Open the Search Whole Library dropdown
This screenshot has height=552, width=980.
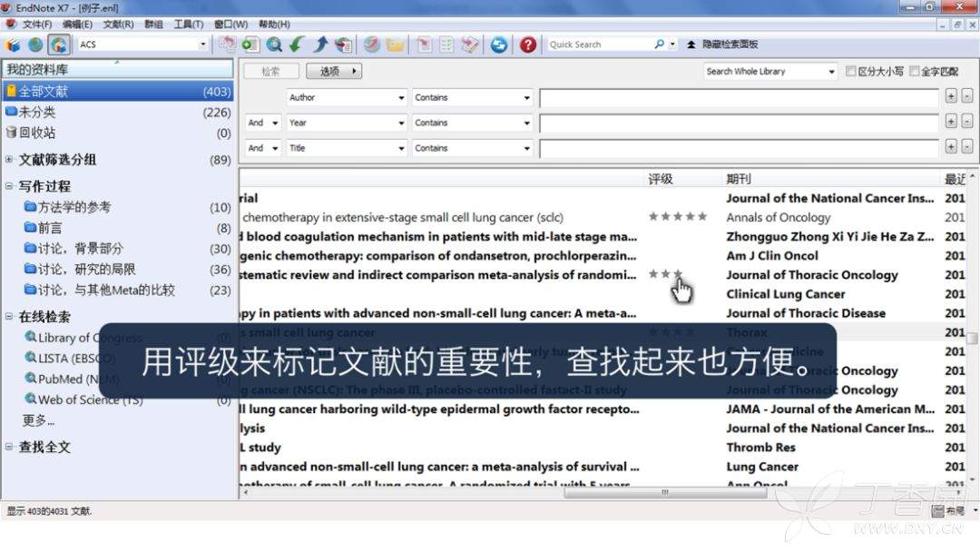click(831, 71)
